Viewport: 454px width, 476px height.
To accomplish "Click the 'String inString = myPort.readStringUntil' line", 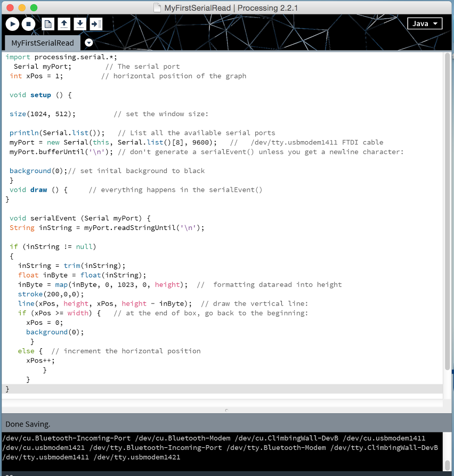I will (107, 228).
